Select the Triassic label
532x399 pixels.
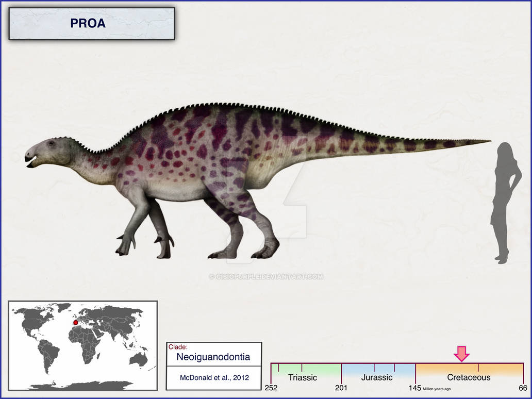[303, 377]
